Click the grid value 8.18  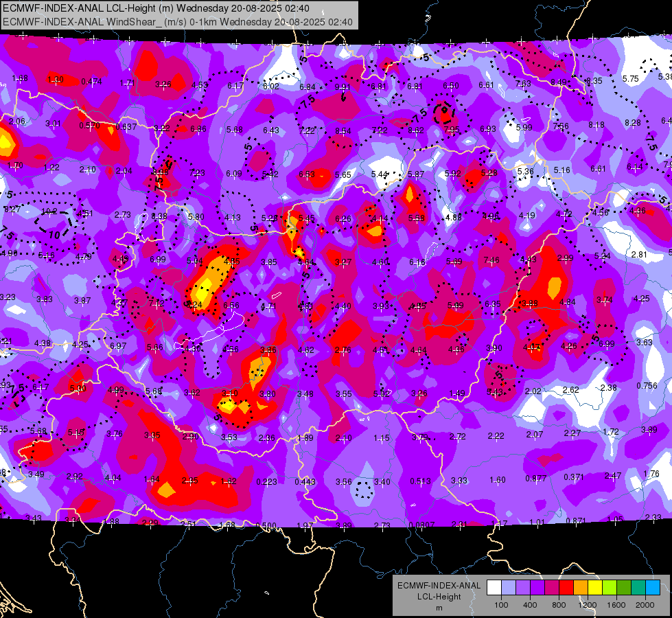point(596,125)
